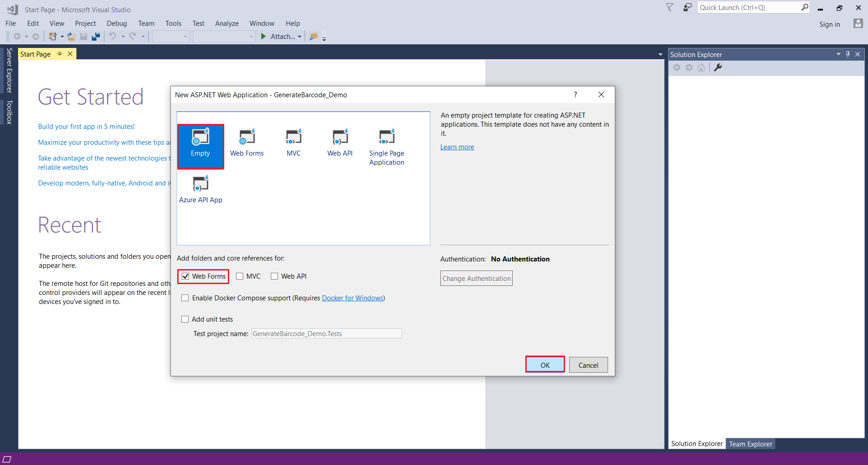Image resolution: width=868 pixels, height=465 pixels.
Task: Expand the Attach button dropdown arrow
Action: click(299, 37)
